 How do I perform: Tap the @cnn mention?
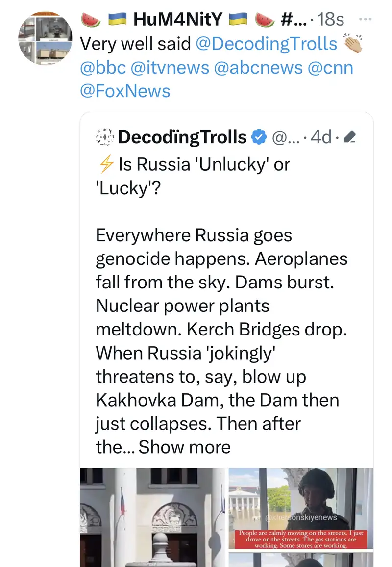(x=330, y=67)
